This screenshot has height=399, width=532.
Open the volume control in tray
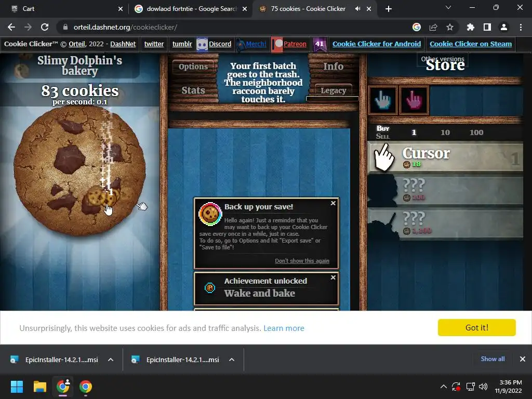click(x=483, y=387)
